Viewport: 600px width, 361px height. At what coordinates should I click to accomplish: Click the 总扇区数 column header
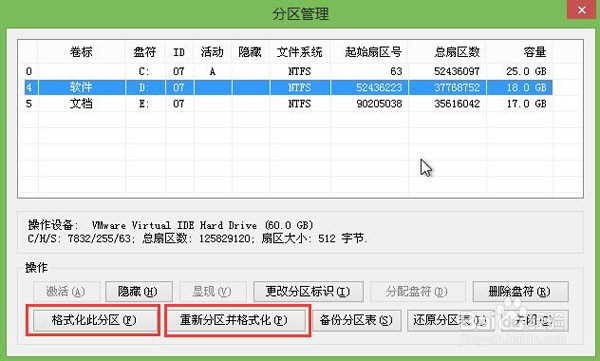pyautogui.click(x=457, y=52)
